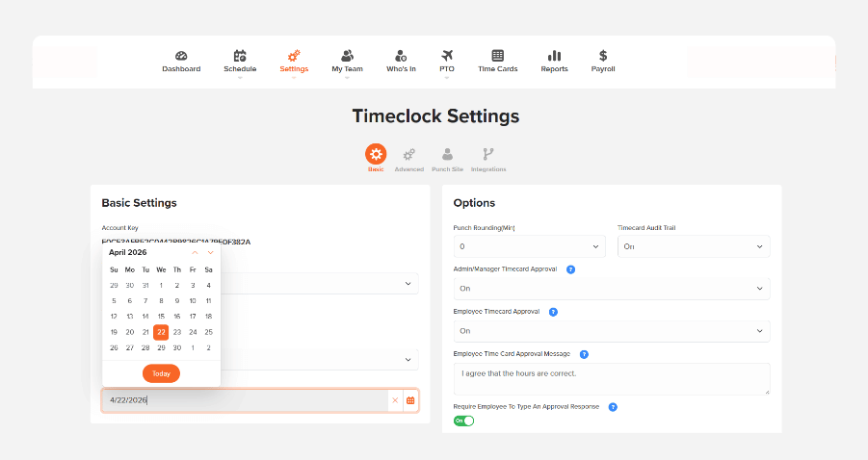Show help for Employee Time Card Approval Message
Screen dimensions: 868x460
(584, 354)
